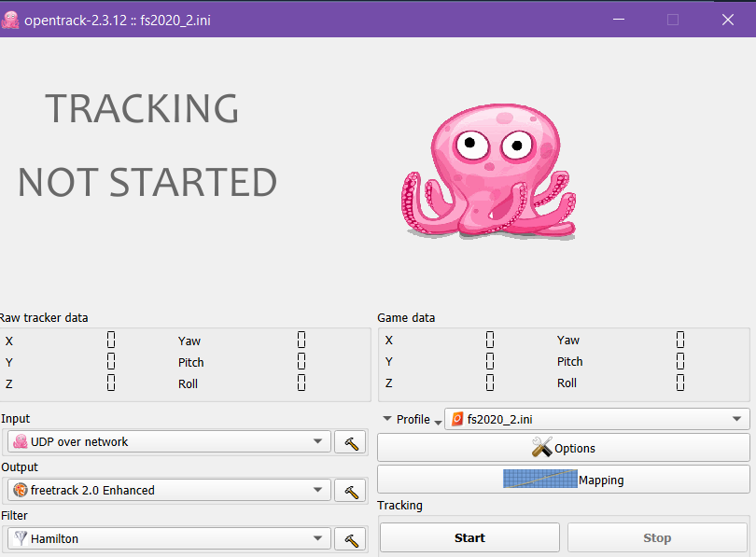Open the fs2020_2.ini profile combo box arrow

(x=736, y=419)
